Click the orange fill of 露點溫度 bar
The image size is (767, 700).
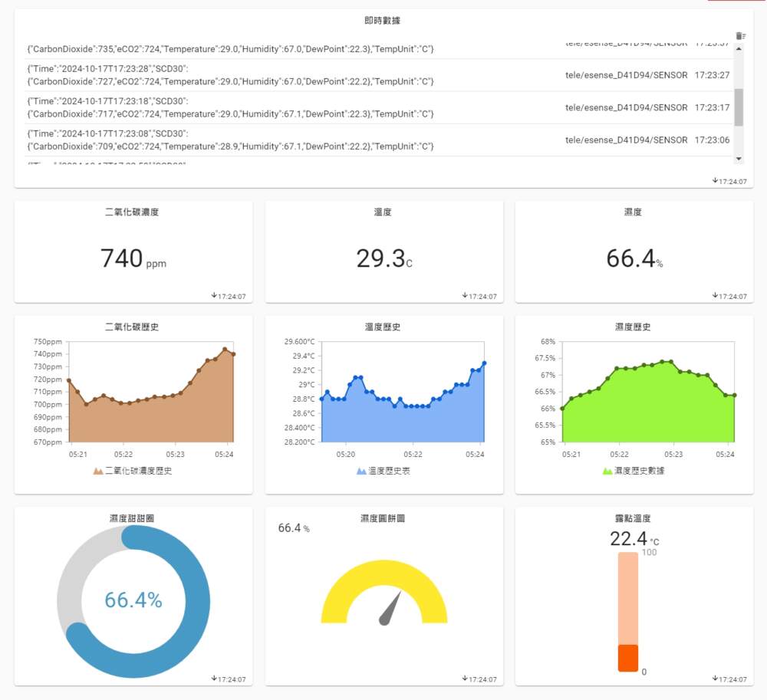[627, 658]
